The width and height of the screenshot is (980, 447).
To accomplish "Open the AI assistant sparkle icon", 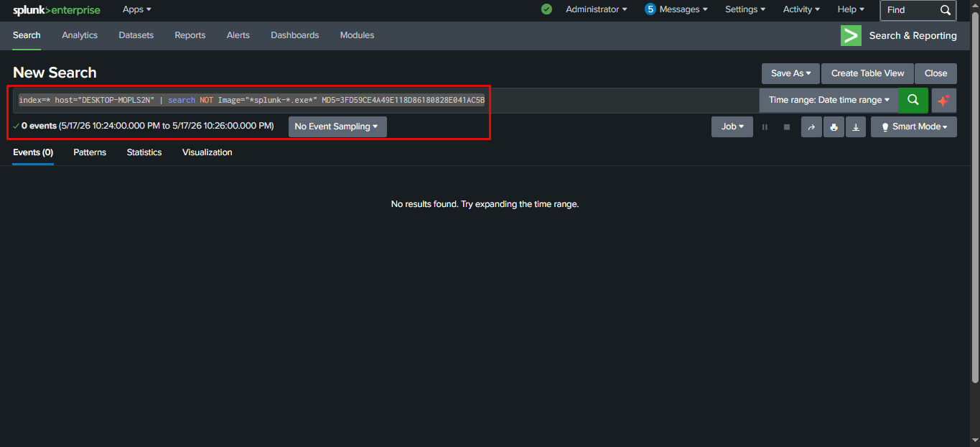I will point(944,101).
